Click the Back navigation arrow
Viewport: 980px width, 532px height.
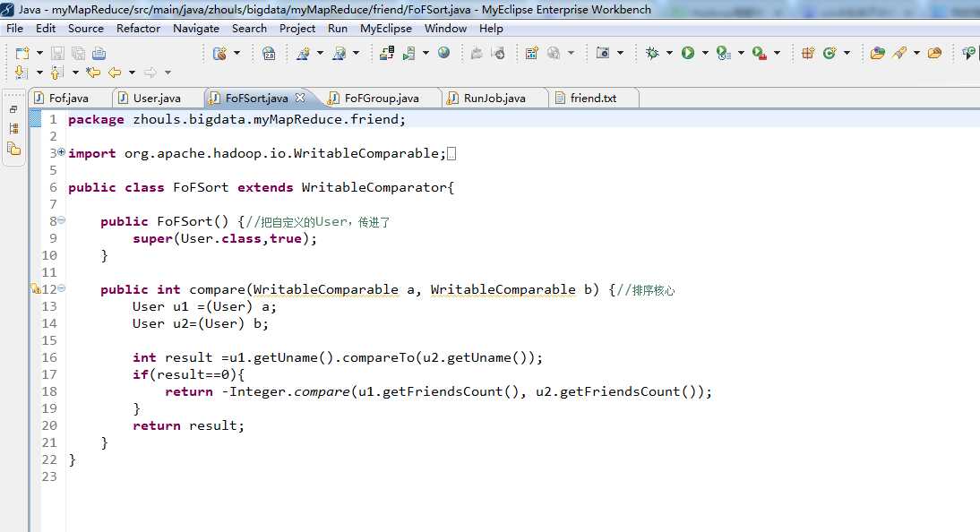pos(115,73)
